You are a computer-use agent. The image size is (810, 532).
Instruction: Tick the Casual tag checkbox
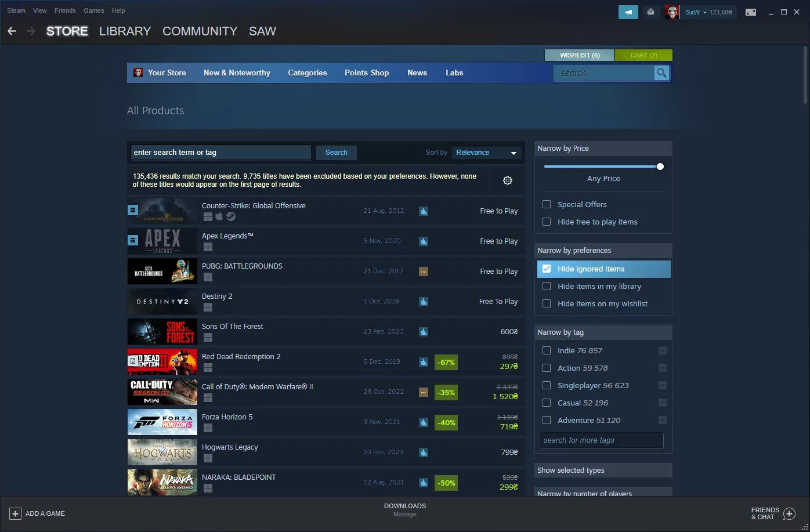pos(547,403)
